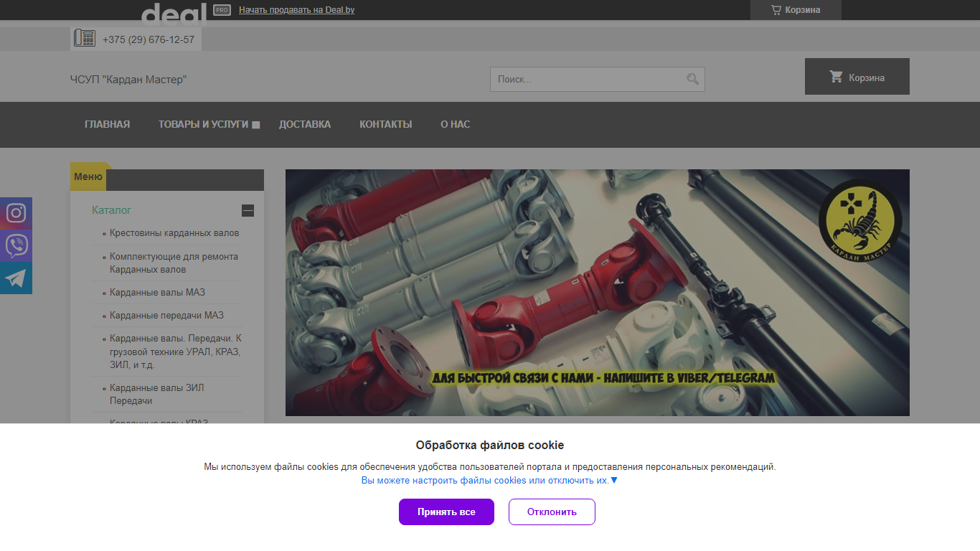
Task: Go to the Главная menu item
Action: 108,124
